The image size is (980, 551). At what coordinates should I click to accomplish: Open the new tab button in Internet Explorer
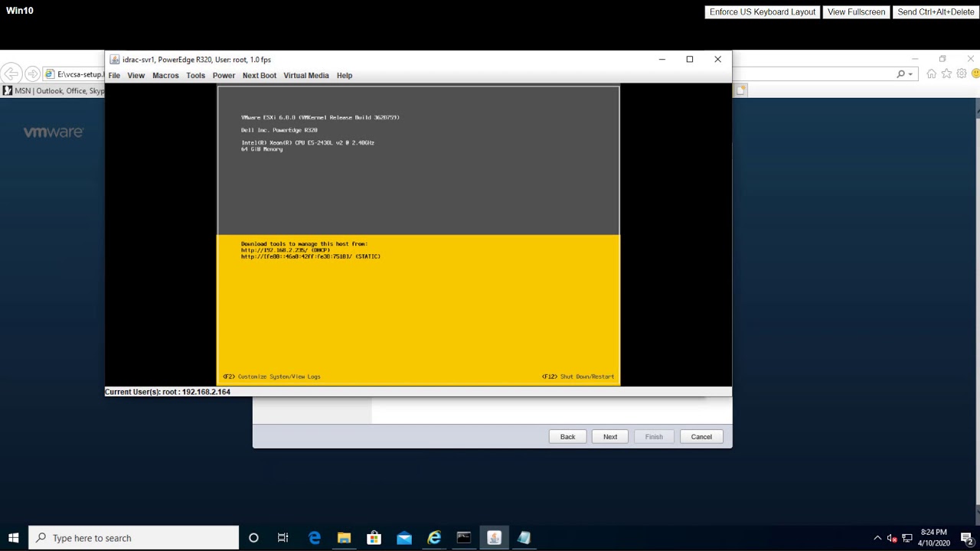[x=741, y=90]
